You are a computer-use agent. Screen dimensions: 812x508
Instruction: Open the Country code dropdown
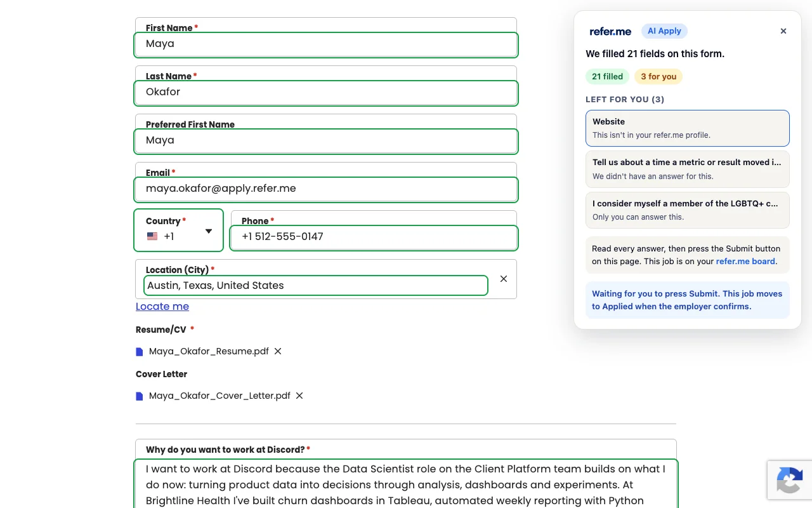[179, 230]
